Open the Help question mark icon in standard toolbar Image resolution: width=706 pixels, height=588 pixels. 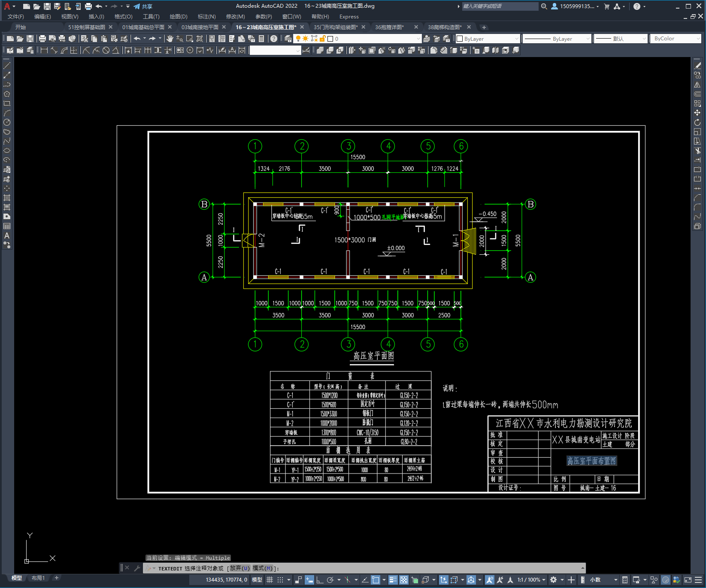(x=274, y=39)
